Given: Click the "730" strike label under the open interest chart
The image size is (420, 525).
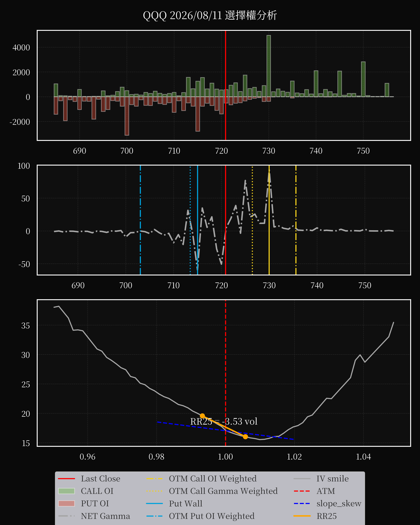Looking at the screenshot, I should point(269,151).
